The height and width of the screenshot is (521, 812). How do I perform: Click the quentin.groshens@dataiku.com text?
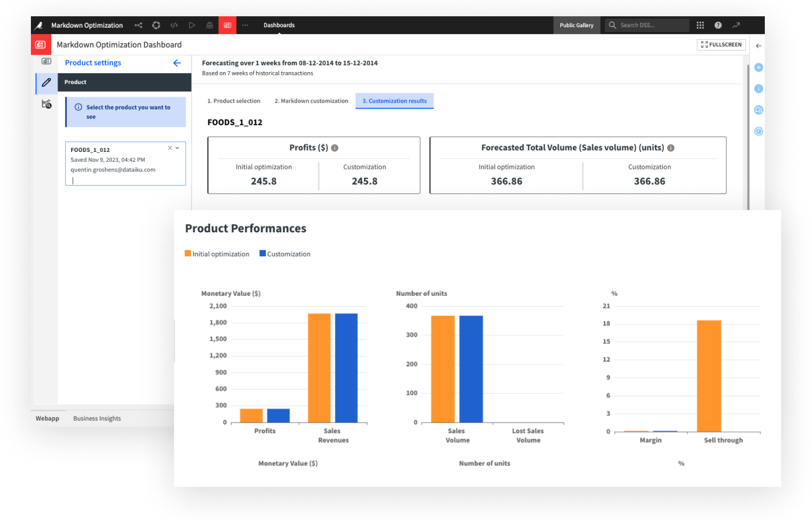(113, 170)
